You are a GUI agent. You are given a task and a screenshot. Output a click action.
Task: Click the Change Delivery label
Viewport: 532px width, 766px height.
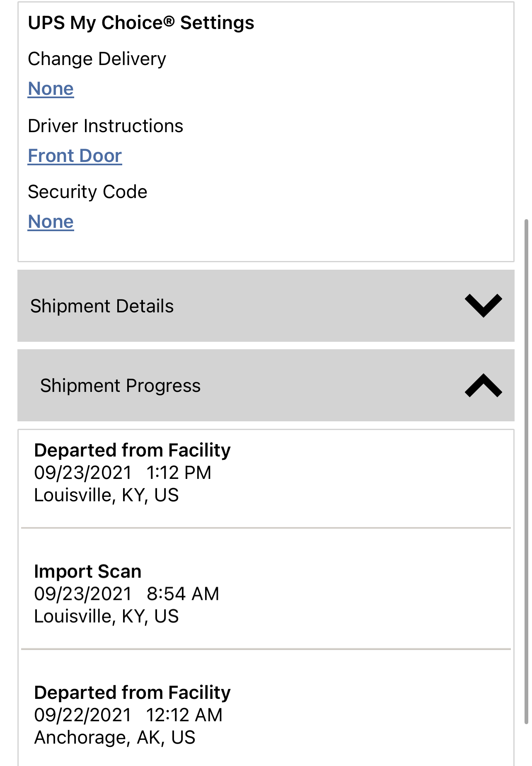(x=97, y=59)
